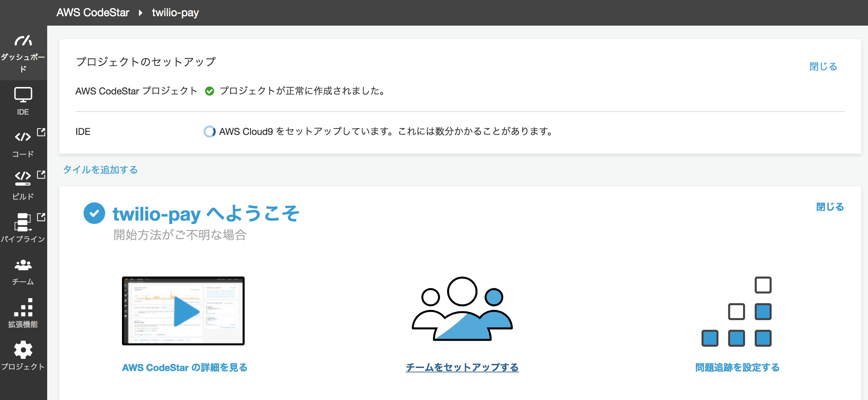Click the Cloud9 setup loading spinner
Screen dimensions: 868x400
click(209, 132)
